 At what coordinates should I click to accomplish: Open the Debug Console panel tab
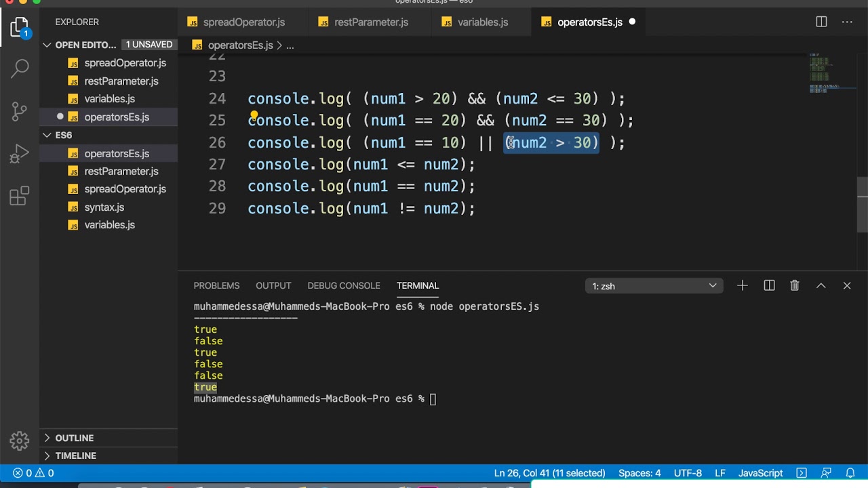344,285
